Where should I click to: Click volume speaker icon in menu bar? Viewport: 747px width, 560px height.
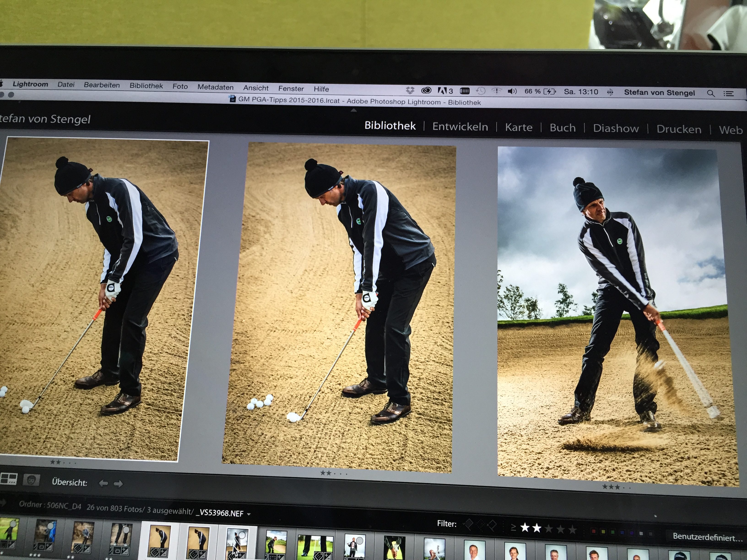pyautogui.click(x=512, y=91)
